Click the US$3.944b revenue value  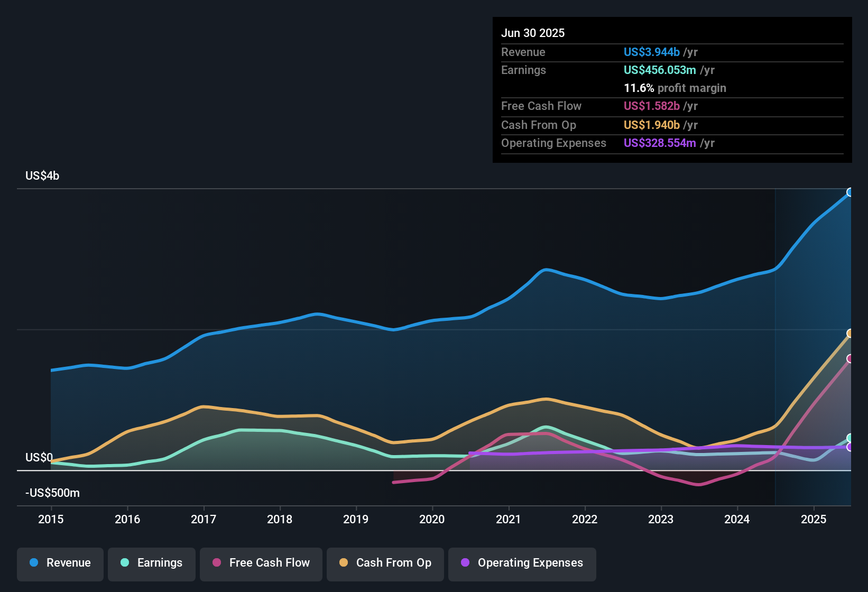click(651, 52)
